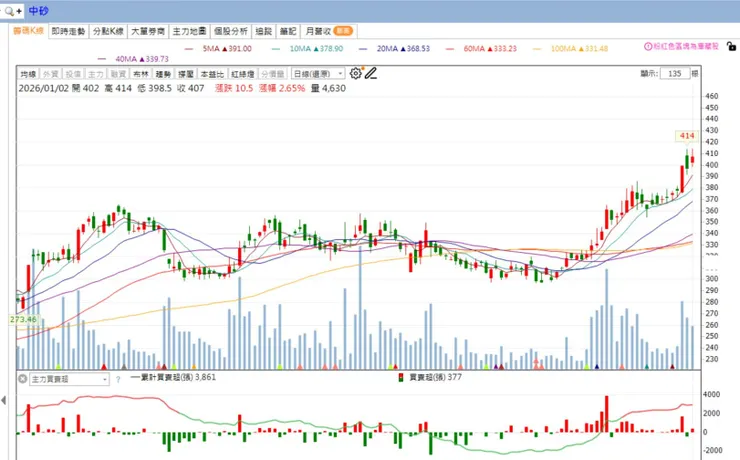Click the unlock padlock icon
This screenshot has height=460, width=740.
(x=731, y=46)
